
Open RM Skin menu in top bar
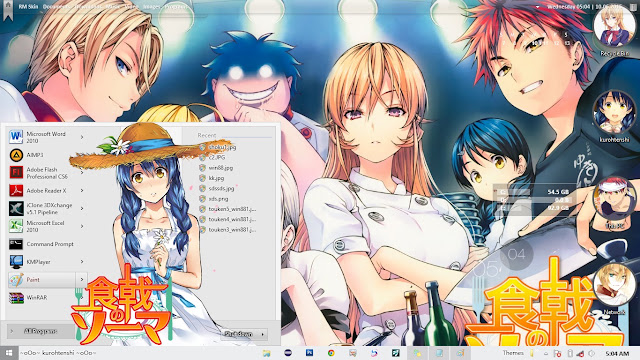coord(28,7)
